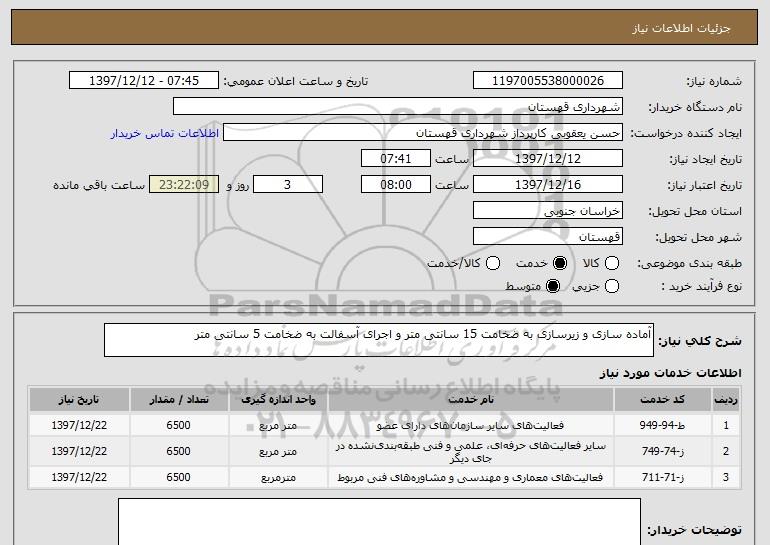The width and height of the screenshot is (770, 545).
Task: Click the creation time field 07:41
Action: [x=396, y=159]
